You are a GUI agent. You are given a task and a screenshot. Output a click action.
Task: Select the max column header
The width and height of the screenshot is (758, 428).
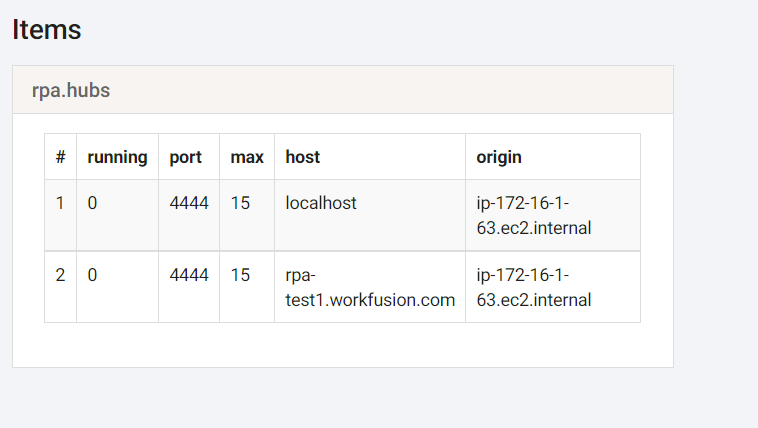[x=247, y=157]
